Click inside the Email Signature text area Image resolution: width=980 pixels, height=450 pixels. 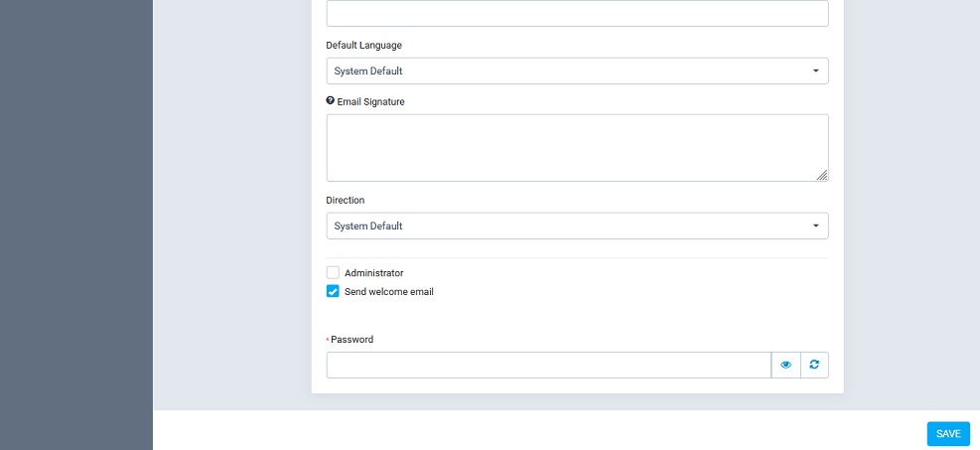(x=578, y=147)
